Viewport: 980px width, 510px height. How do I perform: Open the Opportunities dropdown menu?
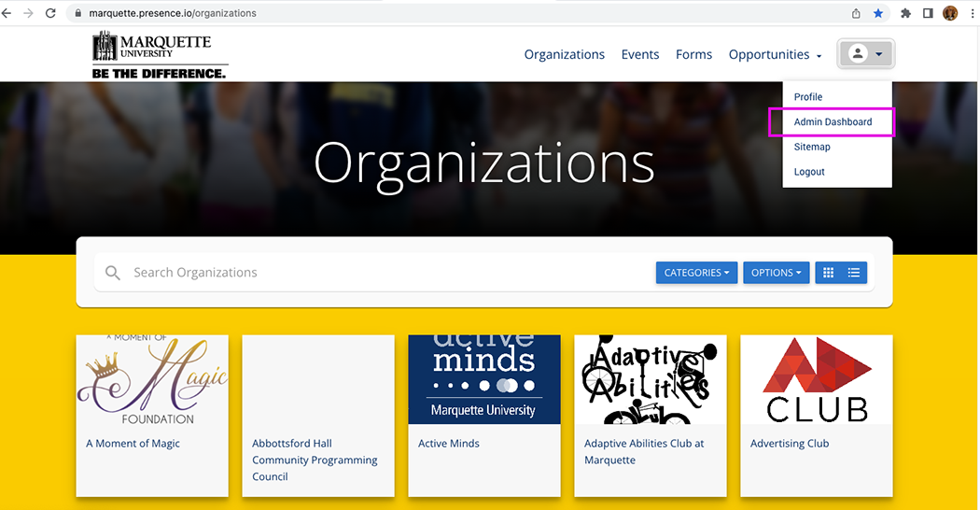(775, 54)
